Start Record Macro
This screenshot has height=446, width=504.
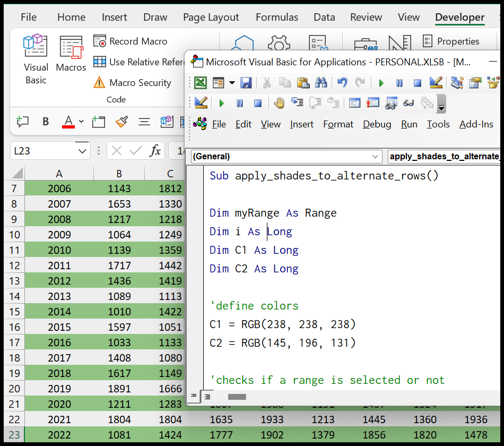[x=131, y=41]
